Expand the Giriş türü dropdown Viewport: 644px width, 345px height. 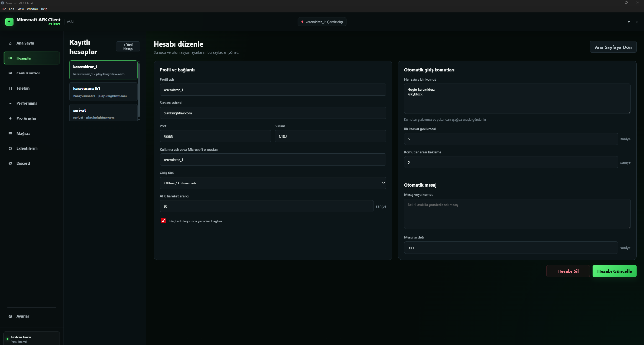[x=273, y=183]
